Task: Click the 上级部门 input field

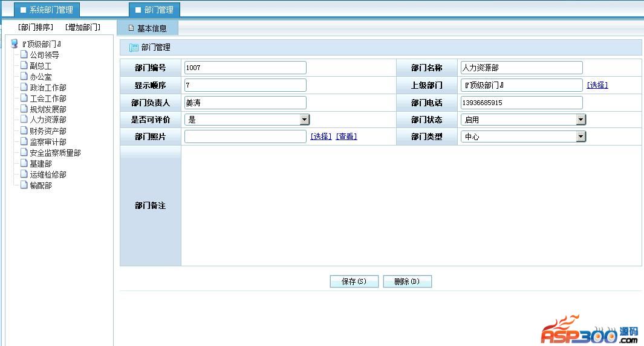Action: tap(522, 85)
